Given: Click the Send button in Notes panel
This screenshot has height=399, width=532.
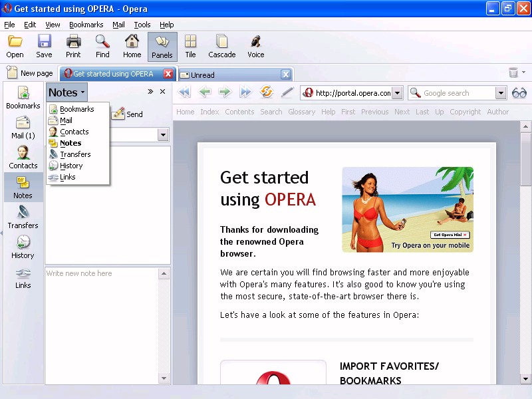Looking at the screenshot, I should coord(128,114).
